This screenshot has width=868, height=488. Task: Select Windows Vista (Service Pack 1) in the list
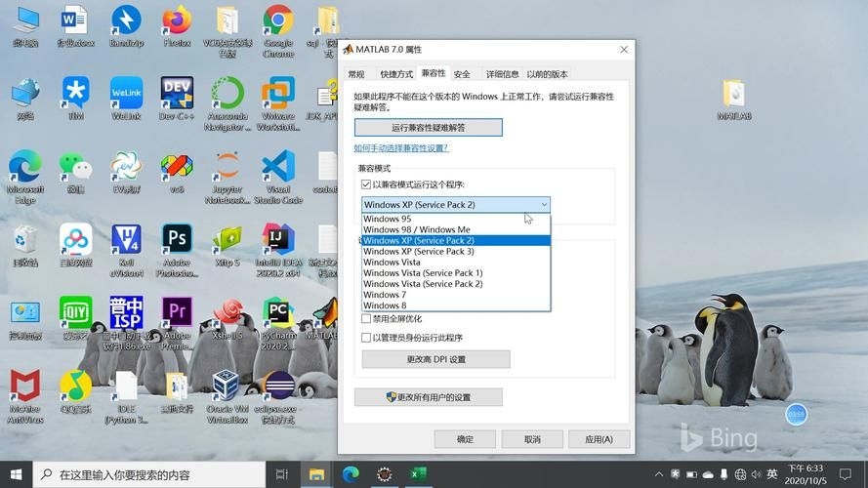click(422, 273)
